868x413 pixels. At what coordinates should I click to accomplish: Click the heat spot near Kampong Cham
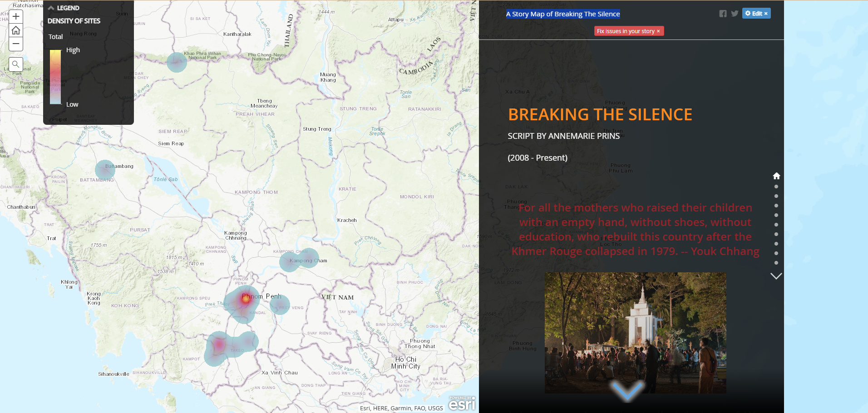click(x=299, y=260)
